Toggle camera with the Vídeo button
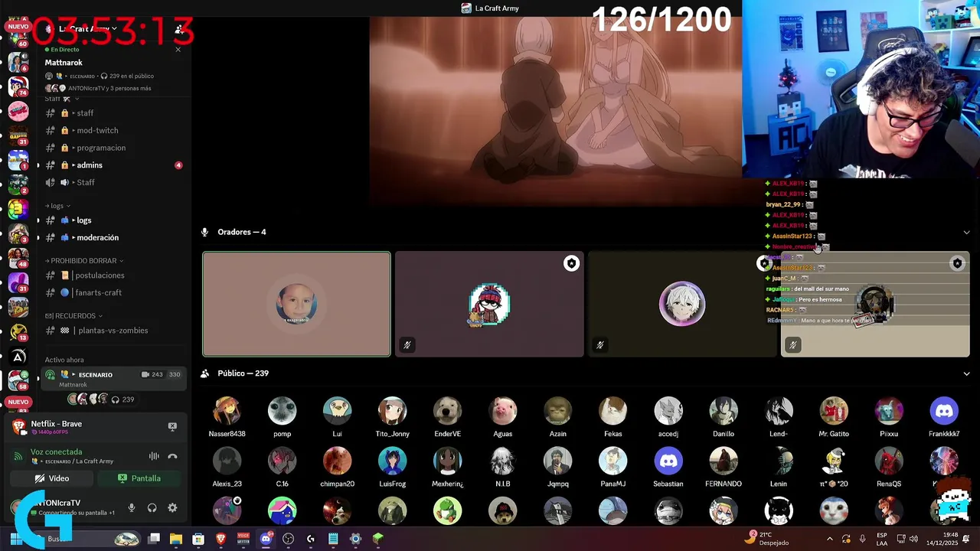 click(52, 478)
